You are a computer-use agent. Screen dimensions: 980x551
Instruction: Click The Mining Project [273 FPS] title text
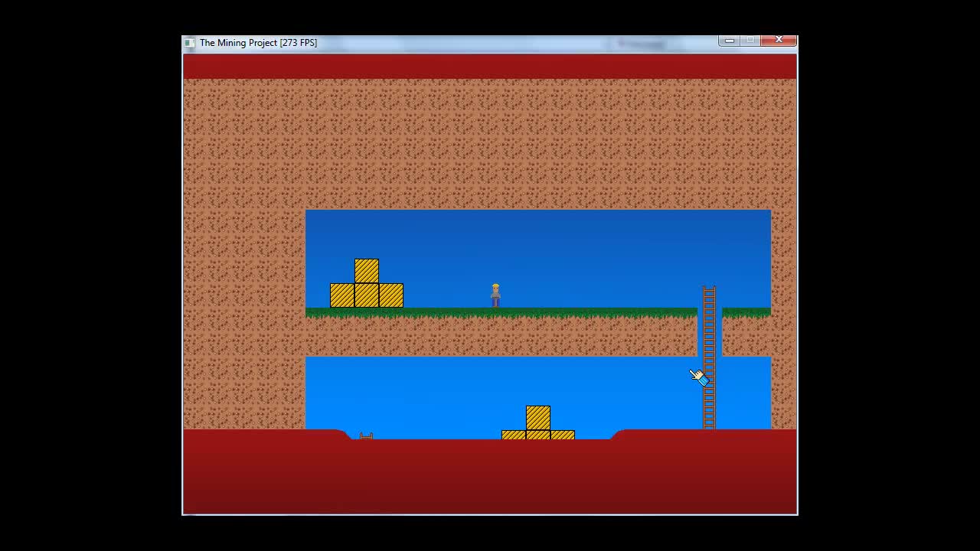258,42
